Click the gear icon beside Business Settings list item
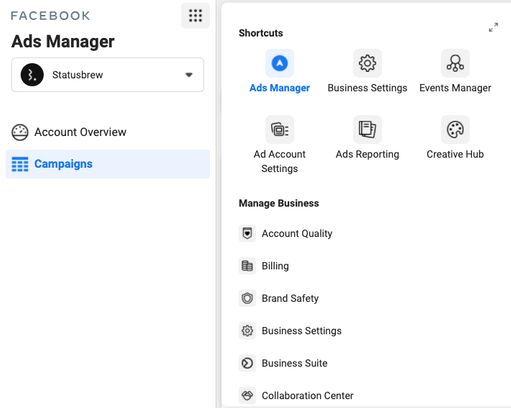The width and height of the screenshot is (511, 408). pyautogui.click(x=247, y=331)
